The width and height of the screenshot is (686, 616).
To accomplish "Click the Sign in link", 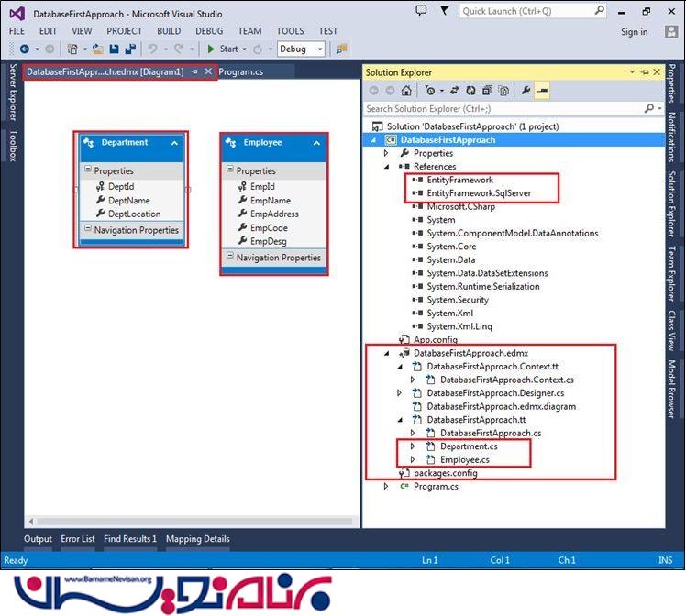I will 634,31.
